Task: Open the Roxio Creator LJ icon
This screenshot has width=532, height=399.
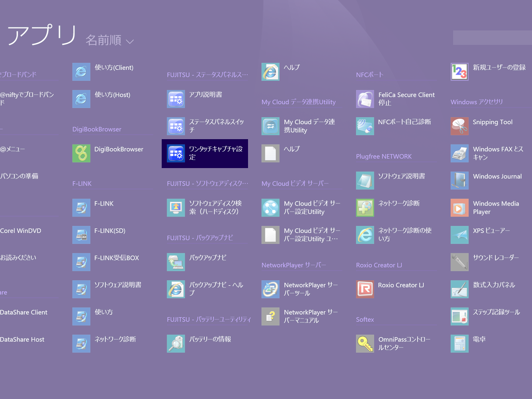Action: point(365,289)
